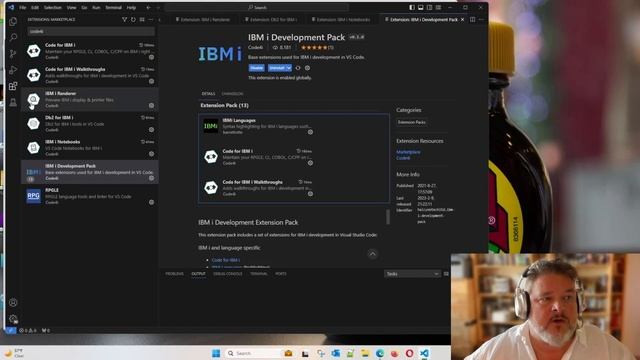Open manage gear for IBM i Renderer row

coord(151,105)
